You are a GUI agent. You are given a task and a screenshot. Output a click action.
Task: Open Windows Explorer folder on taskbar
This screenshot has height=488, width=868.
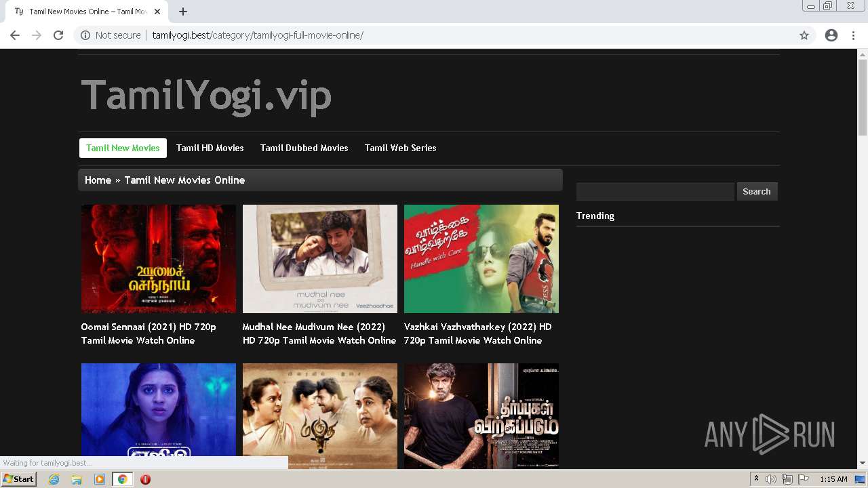click(x=77, y=479)
